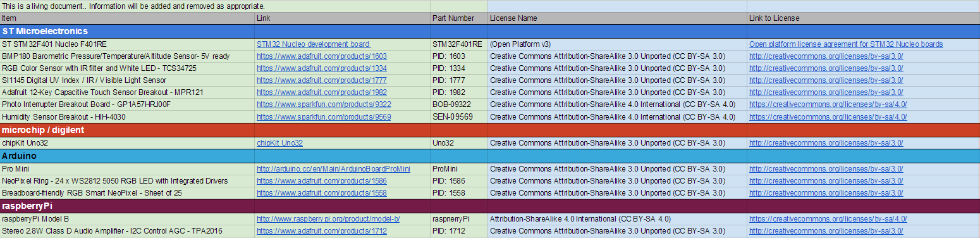The height and width of the screenshot is (238, 980).
Task: Select the Uno32 part number cell
Action: point(459,143)
